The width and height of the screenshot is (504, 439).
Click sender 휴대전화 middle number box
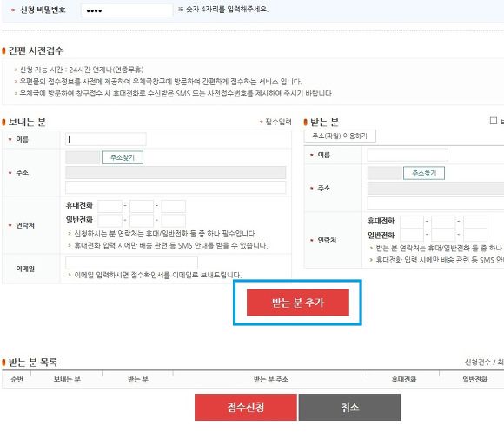coord(142,206)
